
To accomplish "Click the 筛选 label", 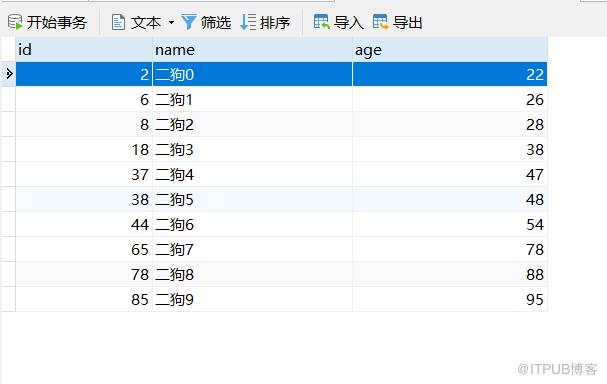I will (x=216, y=22).
